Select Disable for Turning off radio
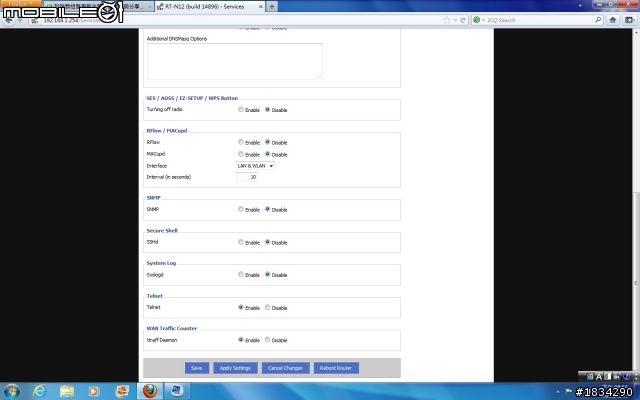 tap(267, 109)
